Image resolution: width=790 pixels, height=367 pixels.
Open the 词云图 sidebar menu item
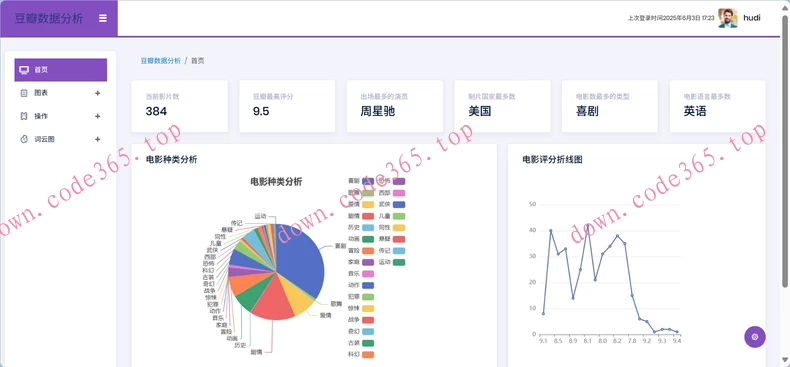pos(60,140)
